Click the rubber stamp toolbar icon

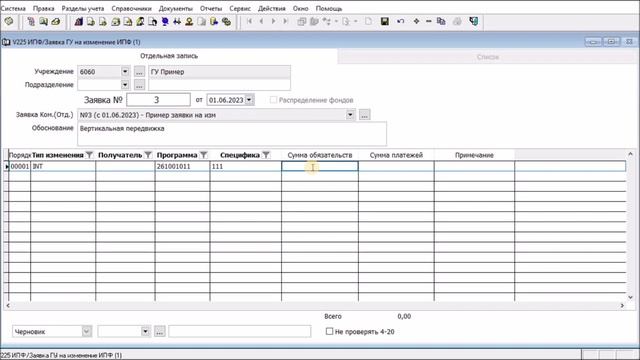189,21
